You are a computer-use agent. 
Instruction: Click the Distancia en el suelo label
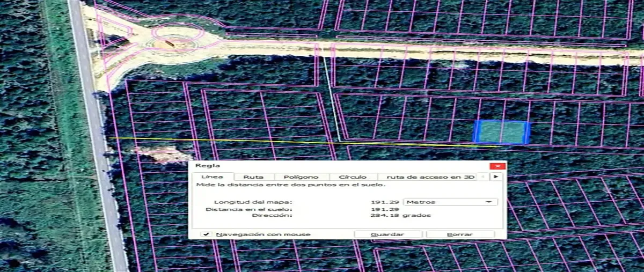248,209
